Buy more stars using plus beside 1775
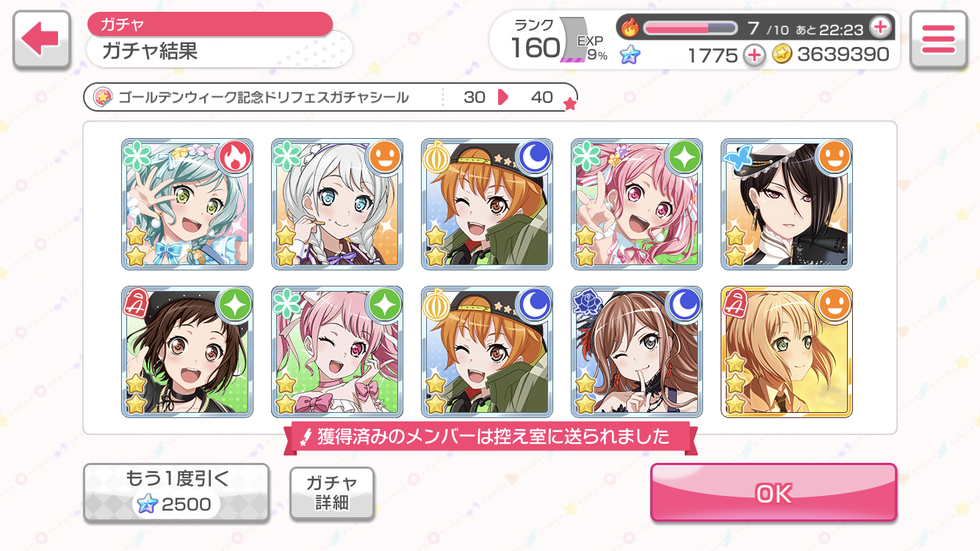Viewport: 980px width, 551px height. pyautogui.click(x=754, y=55)
